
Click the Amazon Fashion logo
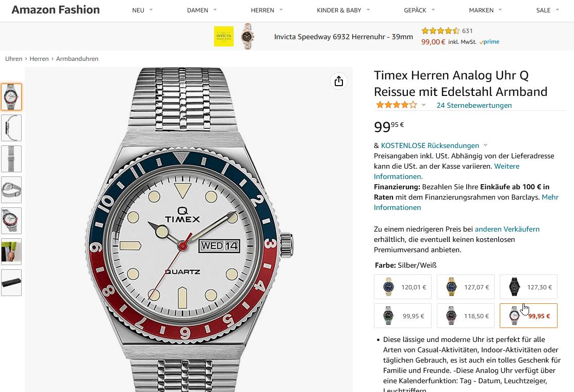click(x=55, y=10)
